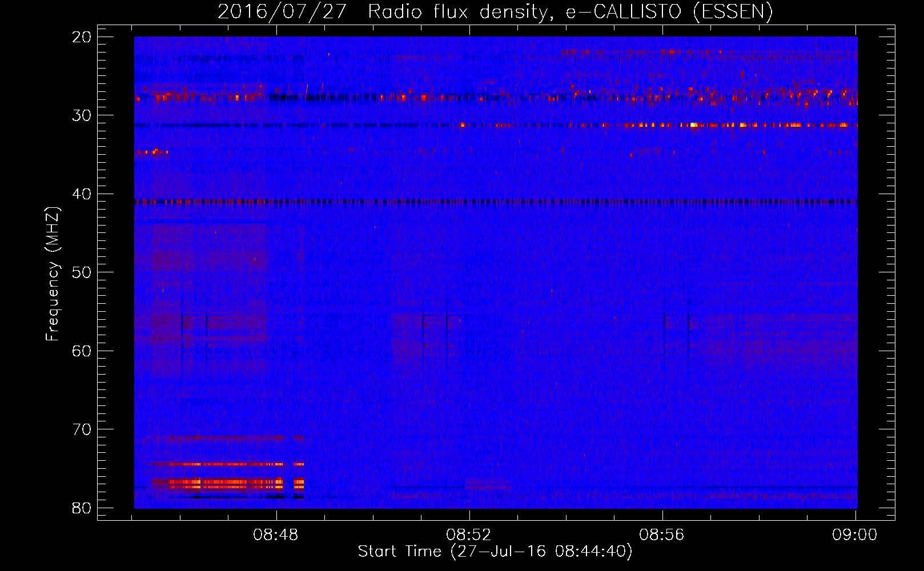Click the 'Start Time (27-Jul-16 08:44:40)' label
This screenshot has height=571, width=924.
click(495, 552)
